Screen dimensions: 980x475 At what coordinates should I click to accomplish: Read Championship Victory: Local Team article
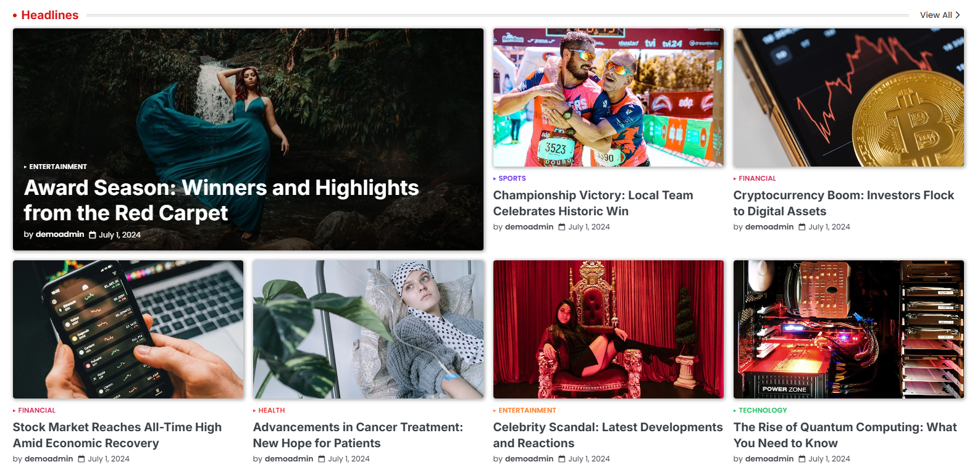[x=593, y=203]
